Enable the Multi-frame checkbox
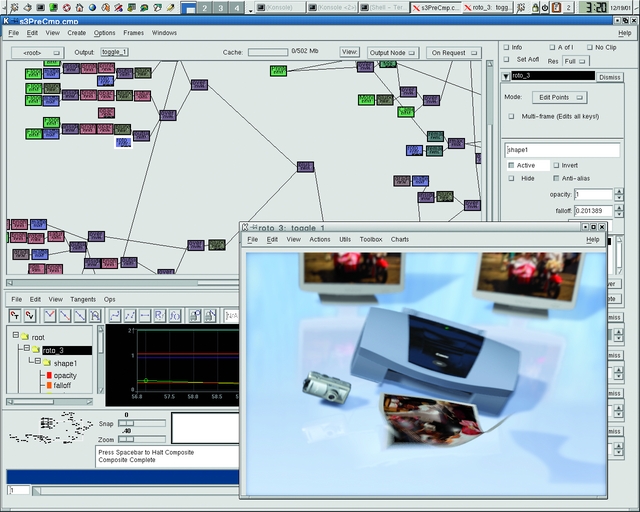 pos(513,116)
